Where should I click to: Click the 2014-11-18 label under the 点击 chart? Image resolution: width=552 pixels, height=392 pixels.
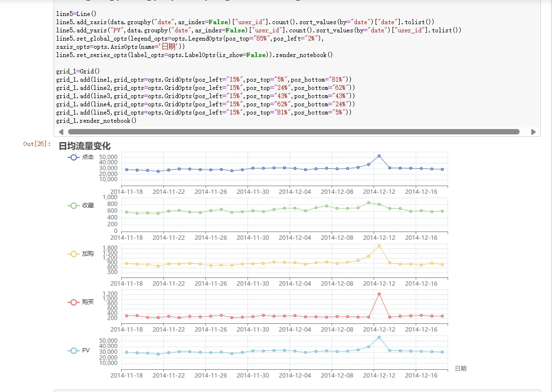tap(127, 192)
